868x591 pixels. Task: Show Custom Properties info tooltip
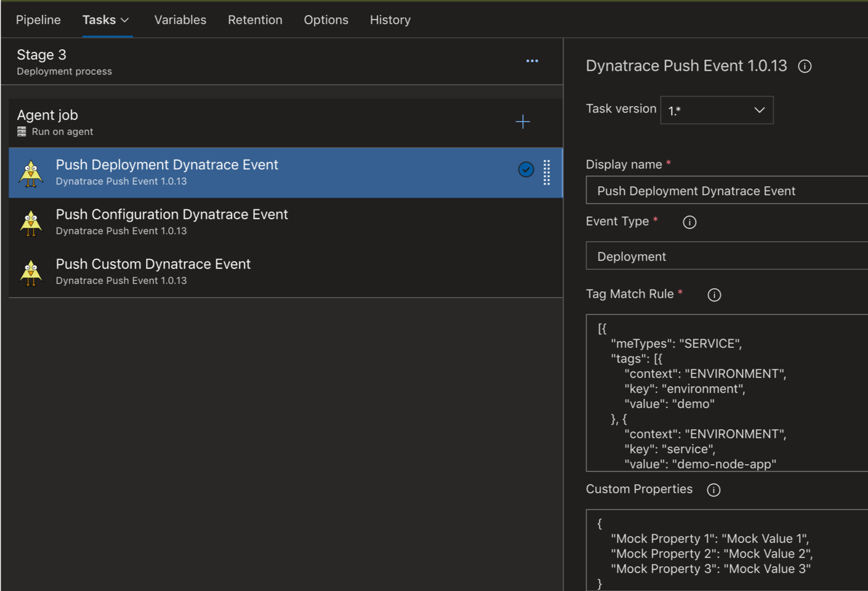713,490
